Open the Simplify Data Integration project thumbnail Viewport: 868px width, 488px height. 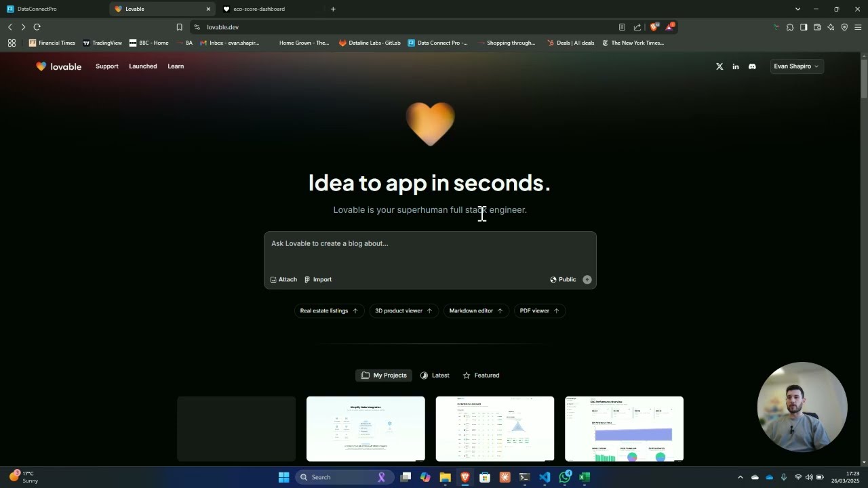[x=366, y=429]
